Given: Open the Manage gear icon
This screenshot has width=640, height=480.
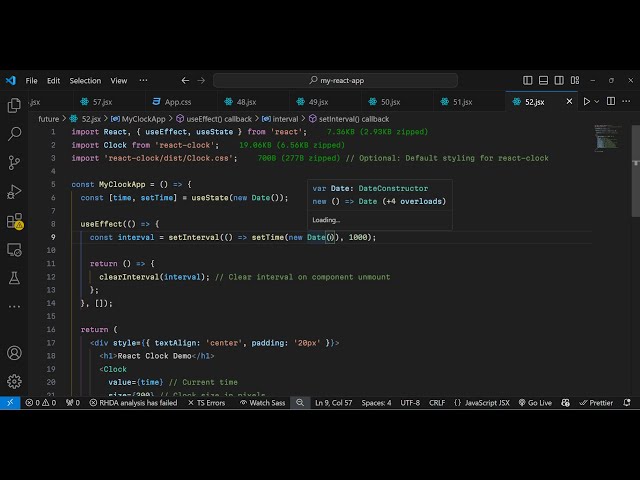Looking at the screenshot, I should (14, 381).
